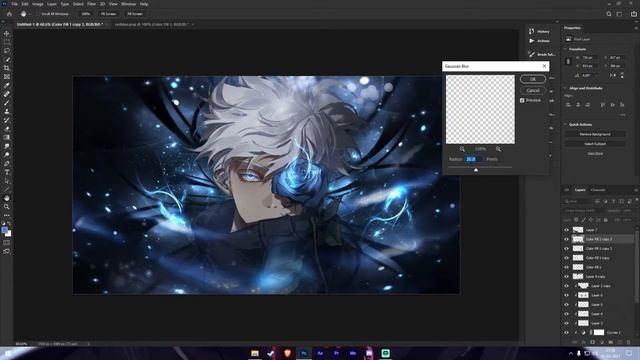Select the Eyedropper tool
This screenshot has width=640, height=360.
pyautogui.click(x=7, y=85)
